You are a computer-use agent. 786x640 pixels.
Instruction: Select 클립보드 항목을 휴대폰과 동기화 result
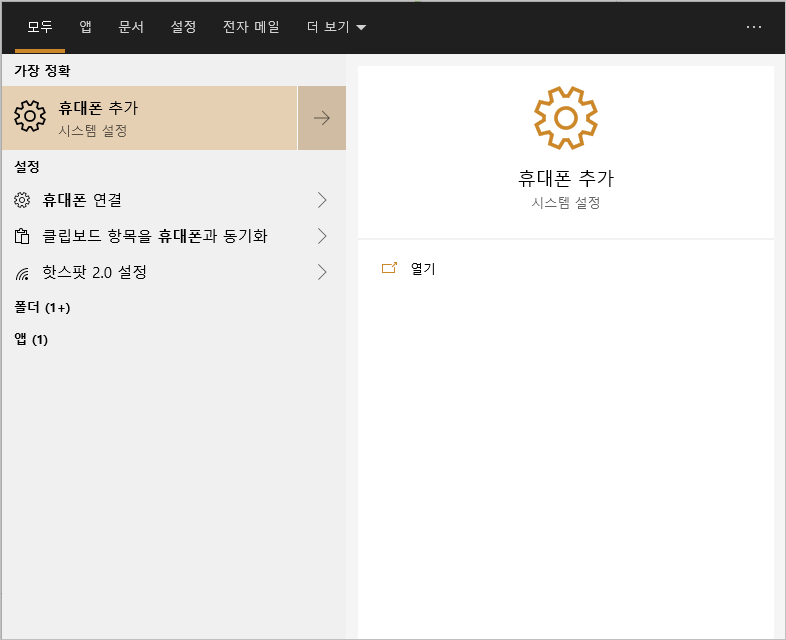pyautogui.click(x=173, y=236)
